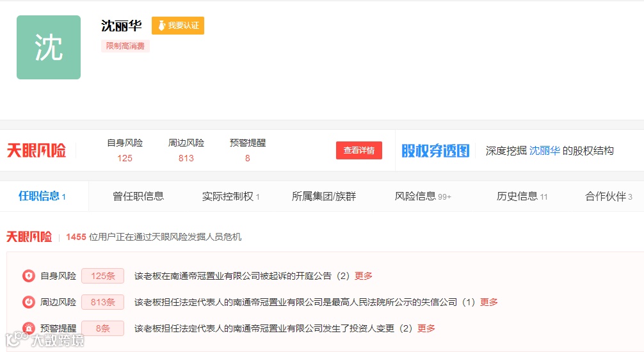The height and width of the screenshot is (352, 644).
Task: Click 预警提醒 label in risk list
Action: coord(58,328)
